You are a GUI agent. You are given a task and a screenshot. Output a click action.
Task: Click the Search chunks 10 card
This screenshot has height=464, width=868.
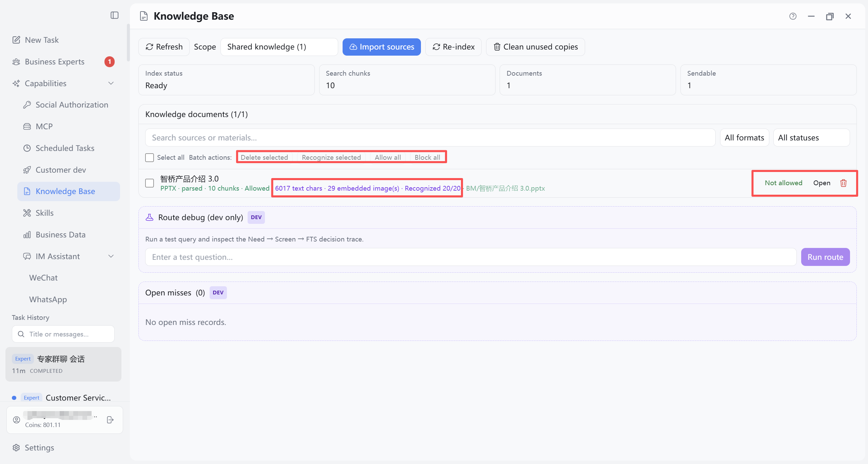[x=407, y=80]
